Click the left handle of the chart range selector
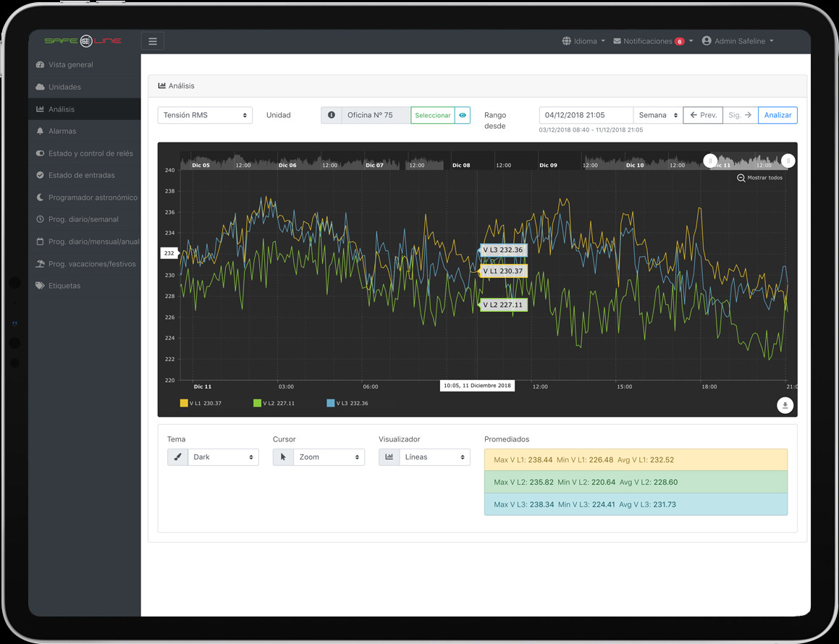This screenshot has height=644, width=839. [710, 161]
